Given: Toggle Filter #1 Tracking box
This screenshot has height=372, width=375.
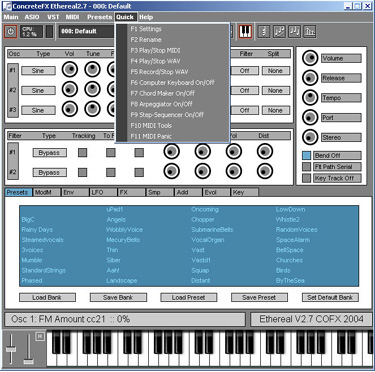Looking at the screenshot, I should (82, 153).
